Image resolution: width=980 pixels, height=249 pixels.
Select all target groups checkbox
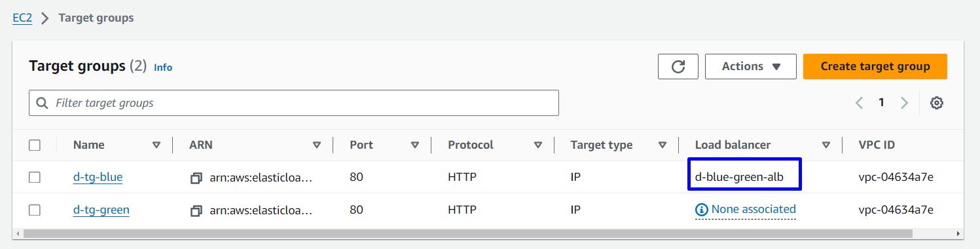[x=35, y=145]
